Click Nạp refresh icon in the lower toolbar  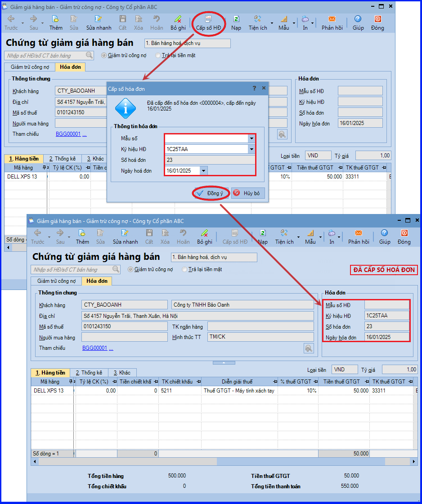263,237
